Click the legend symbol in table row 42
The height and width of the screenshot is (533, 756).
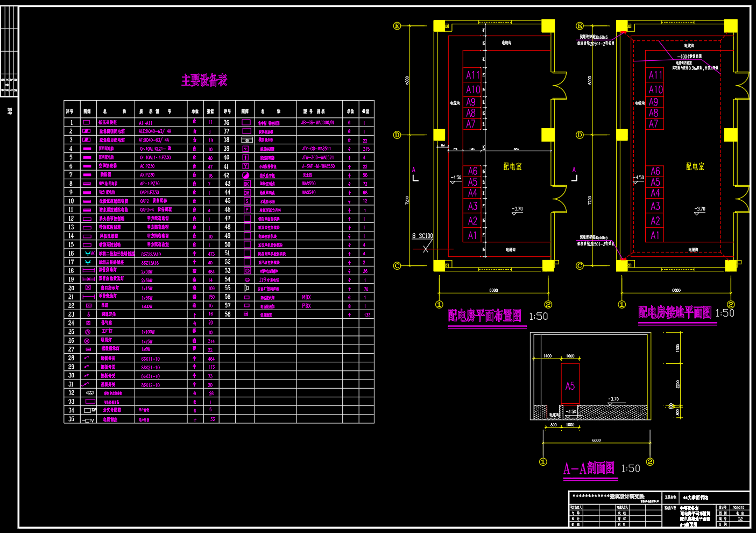point(246,175)
